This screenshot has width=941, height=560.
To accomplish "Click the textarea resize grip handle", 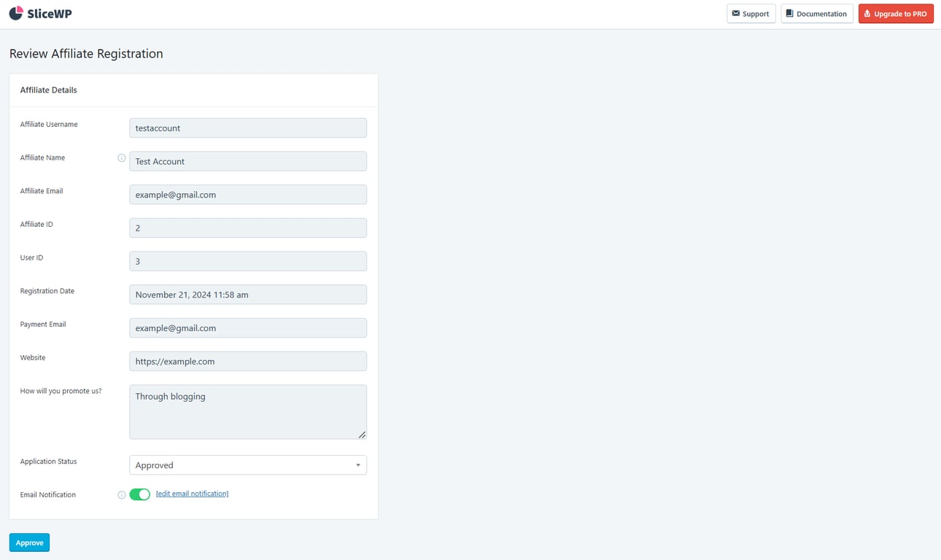I will click(362, 435).
